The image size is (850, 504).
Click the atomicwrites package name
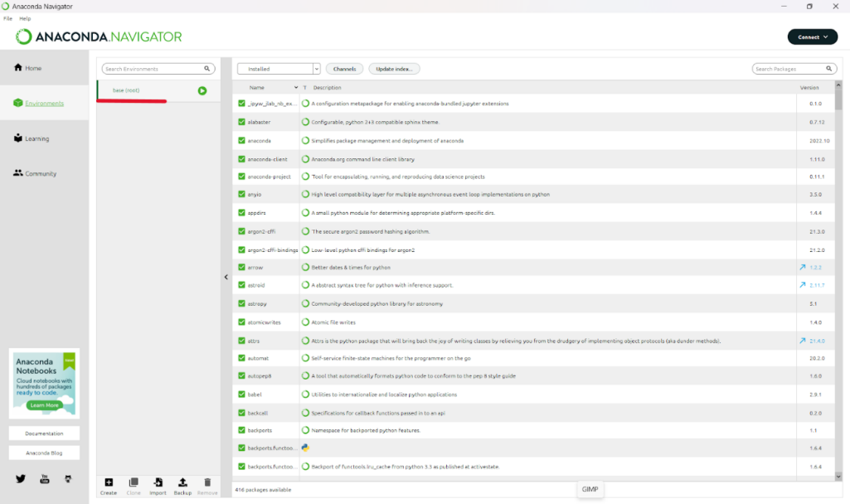click(264, 322)
